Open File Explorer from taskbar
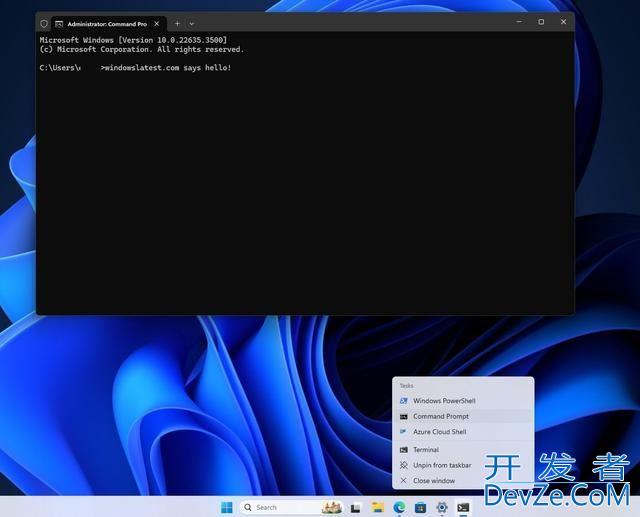The width and height of the screenshot is (640, 517). point(378,507)
